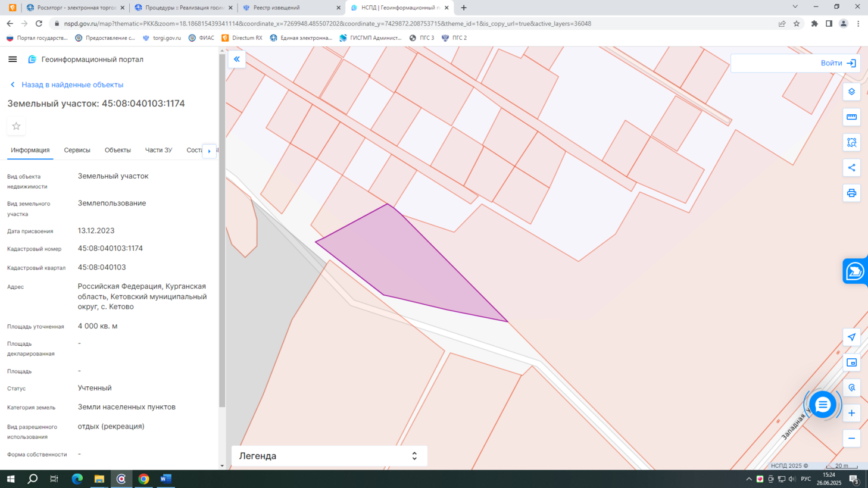Print the map with printer icon
Image resolution: width=868 pixels, height=488 pixels.
(x=851, y=193)
